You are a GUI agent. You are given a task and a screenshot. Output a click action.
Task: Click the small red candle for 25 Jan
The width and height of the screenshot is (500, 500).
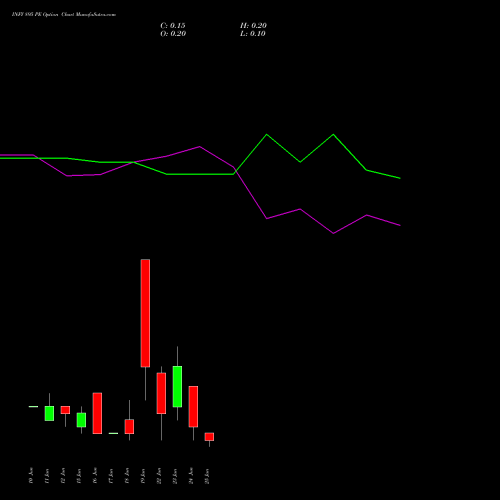tap(209, 437)
